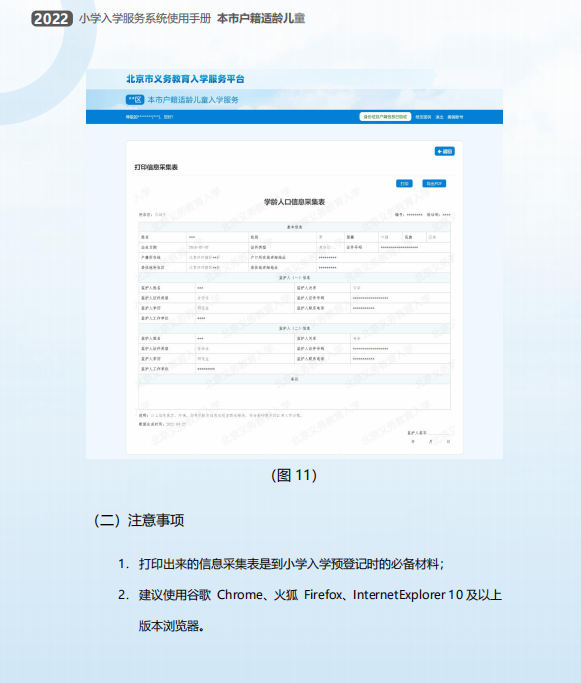Click the 备注 remarks header row
The height and width of the screenshot is (683, 581).
point(294,379)
